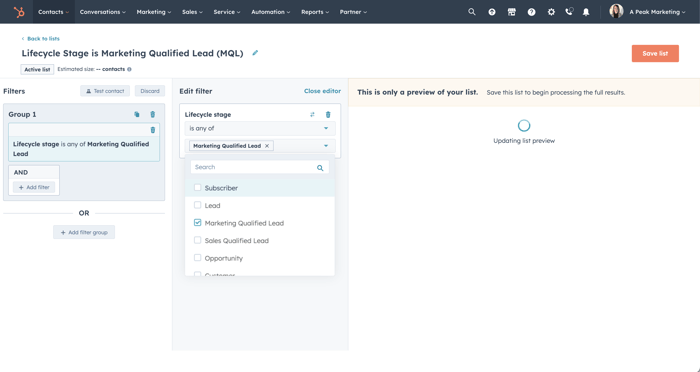The width and height of the screenshot is (700, 372).
Task: Open A Peak Marketing account menu
Action: [657, 12]
